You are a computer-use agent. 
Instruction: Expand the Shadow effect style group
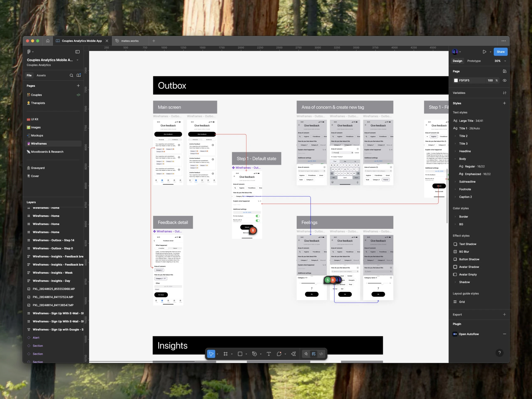click(x=455, y=282)
